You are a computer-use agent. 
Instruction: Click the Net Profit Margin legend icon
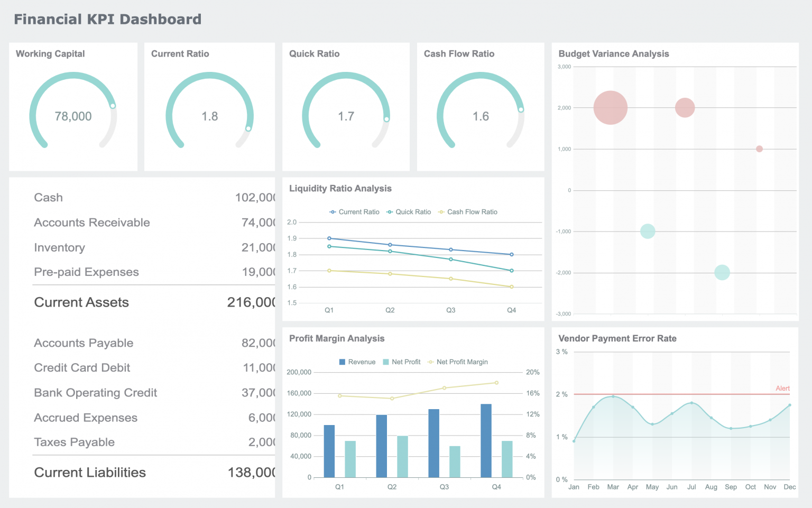point(429,362)
